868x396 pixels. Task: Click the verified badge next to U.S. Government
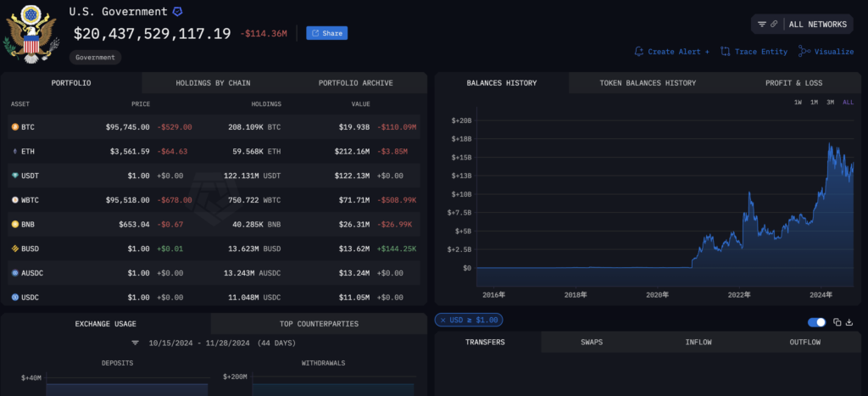click(x=177, y=12)
